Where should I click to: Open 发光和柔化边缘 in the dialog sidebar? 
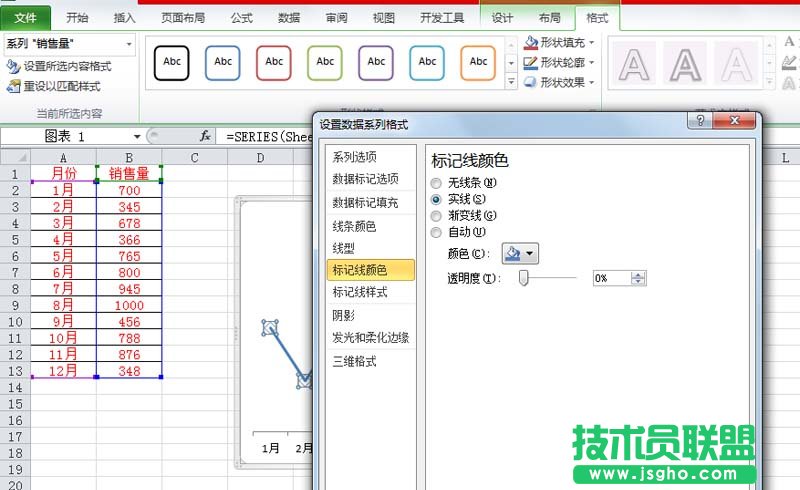click(x=370, y=338)
